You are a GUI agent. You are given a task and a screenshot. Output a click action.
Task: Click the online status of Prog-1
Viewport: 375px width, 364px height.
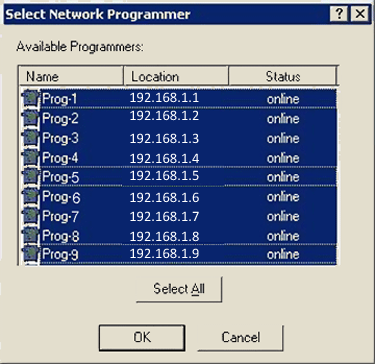283,99
